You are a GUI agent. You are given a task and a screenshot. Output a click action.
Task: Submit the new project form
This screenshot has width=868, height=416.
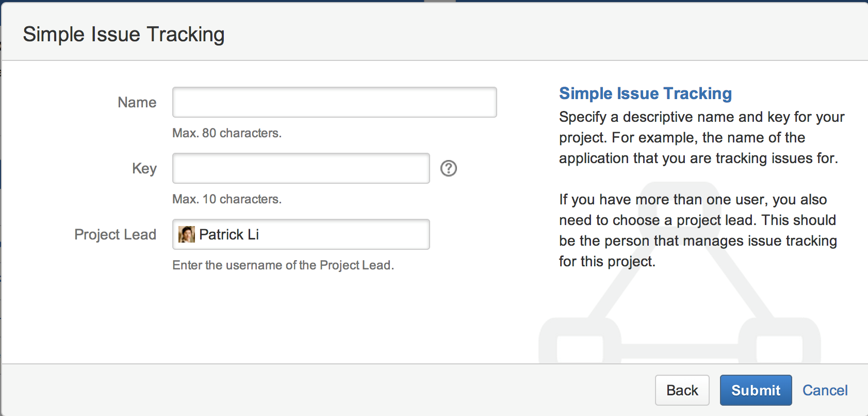tap(756, 390)
